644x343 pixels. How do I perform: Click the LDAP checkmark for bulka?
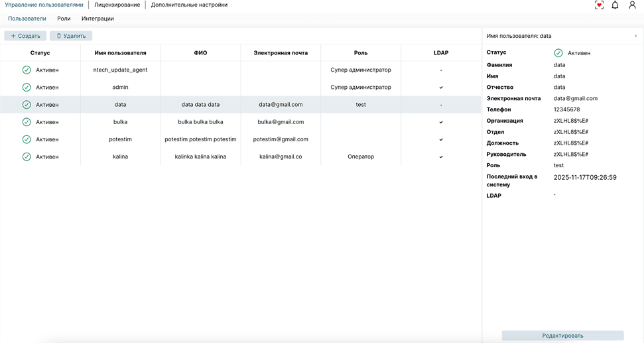tap(441, 122)
